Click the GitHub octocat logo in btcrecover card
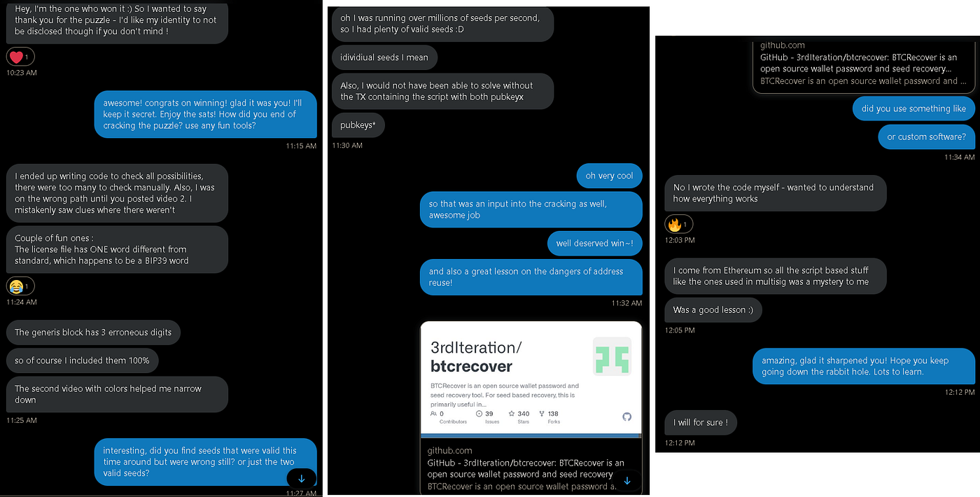This screenshot has height=497, width=980. click(x=626, y=416)
